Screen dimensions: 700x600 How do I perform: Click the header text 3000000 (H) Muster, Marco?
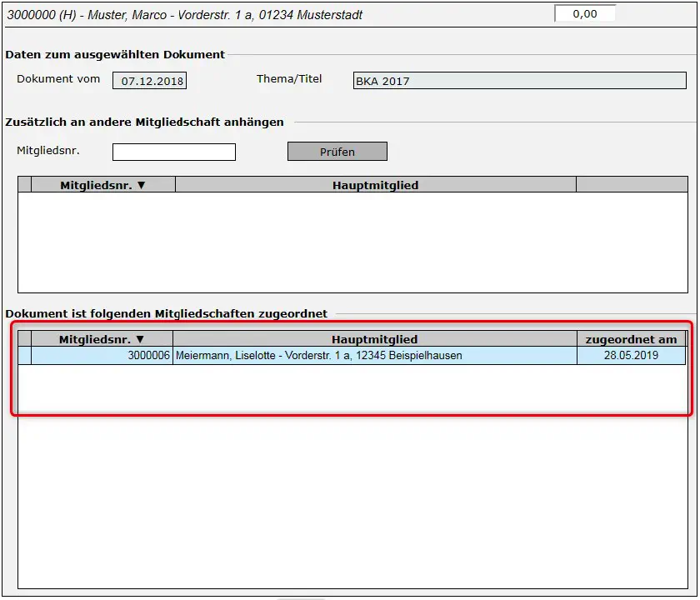click(x=185, y=15)
